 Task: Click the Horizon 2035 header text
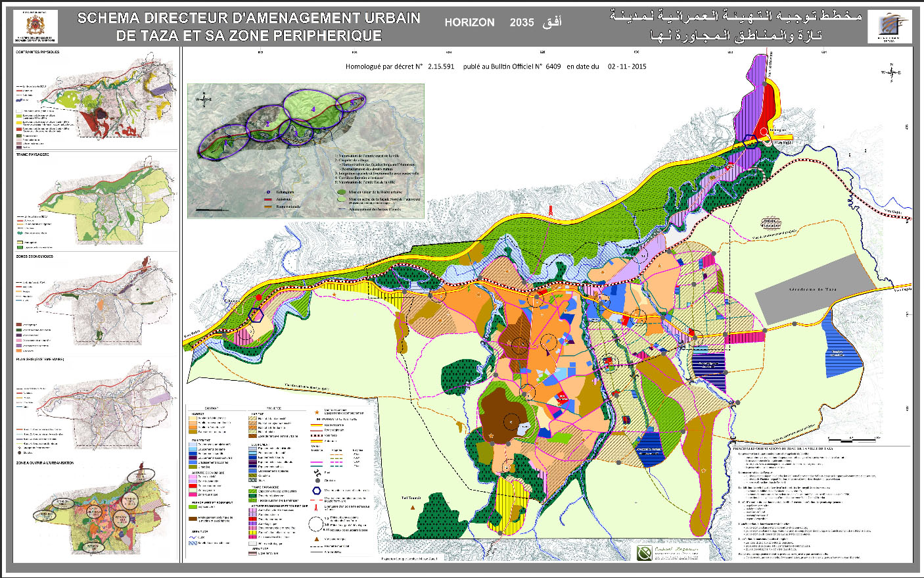503,22
